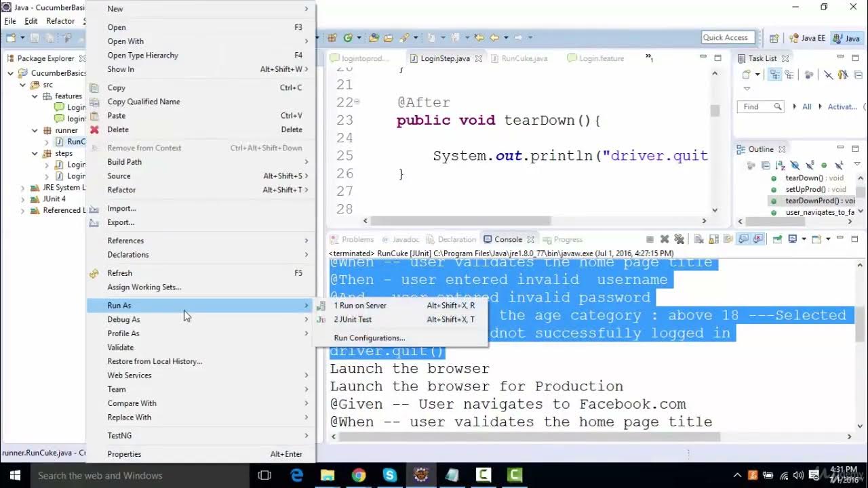
Task: Collapse the steps package node
Action: (35, 153)
